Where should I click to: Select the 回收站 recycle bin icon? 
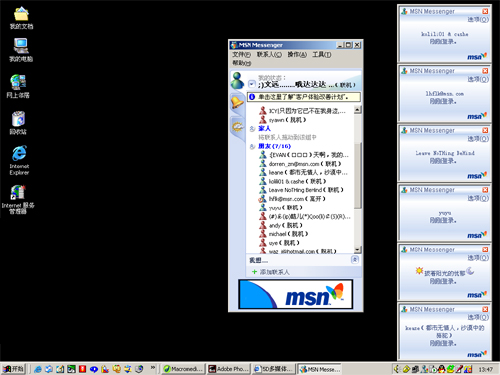click(x=18, y=119)
